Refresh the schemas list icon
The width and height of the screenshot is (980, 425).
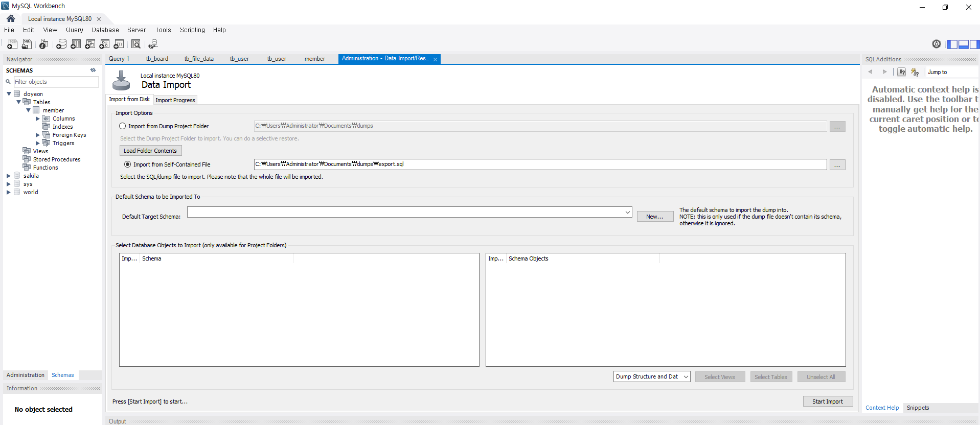(x=93, y=70)
